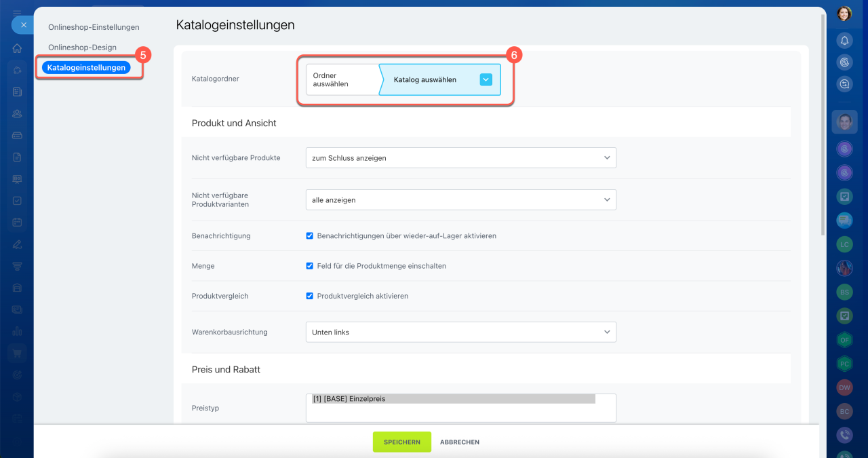868x458 pixels.
Task: Click the Abbrechen link
Action: coord(460,442)
